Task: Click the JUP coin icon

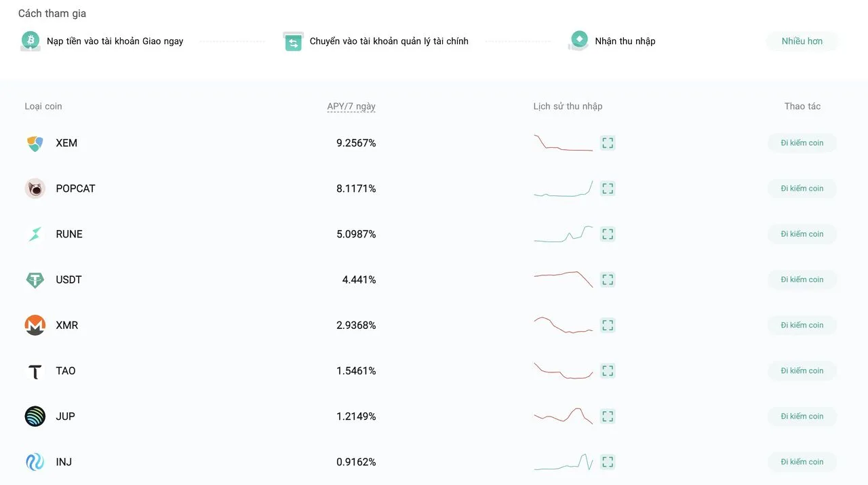Action: coord(35,416)
